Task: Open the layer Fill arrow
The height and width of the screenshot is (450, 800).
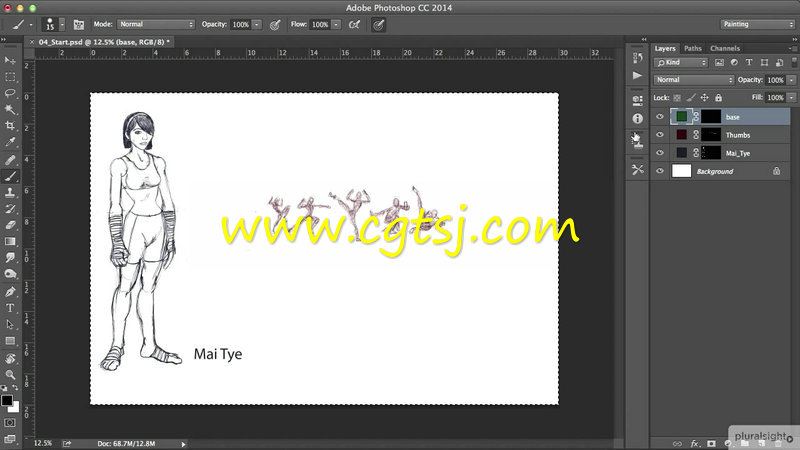Action: [791, 97]
